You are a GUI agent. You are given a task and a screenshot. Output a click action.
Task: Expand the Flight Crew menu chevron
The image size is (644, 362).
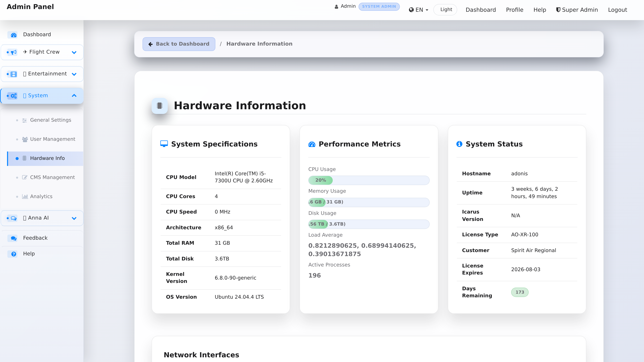pyautogui.click(x=74, y=52)
